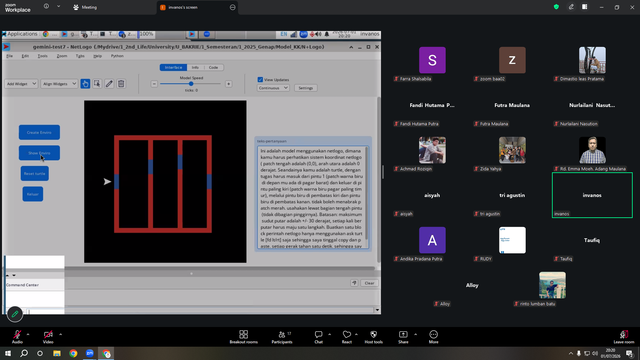Click the teks-pertanyaan text input box
This screenshot has height=360, width=640.
(312, 197)
